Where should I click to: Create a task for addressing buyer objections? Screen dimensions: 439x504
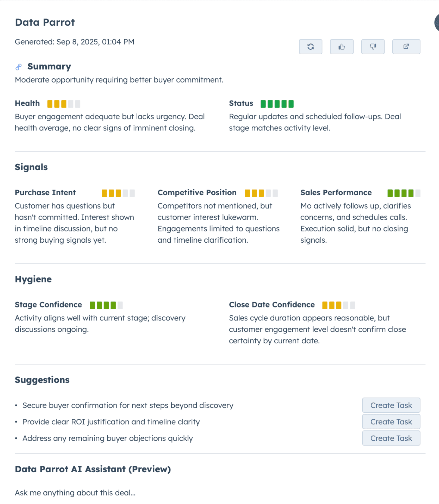[391, 438]
